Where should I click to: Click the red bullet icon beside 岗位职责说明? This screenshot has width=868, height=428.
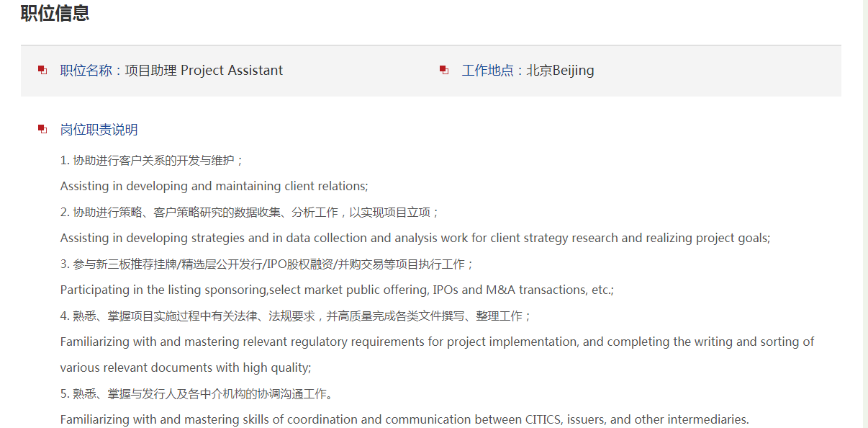(42, 129)
